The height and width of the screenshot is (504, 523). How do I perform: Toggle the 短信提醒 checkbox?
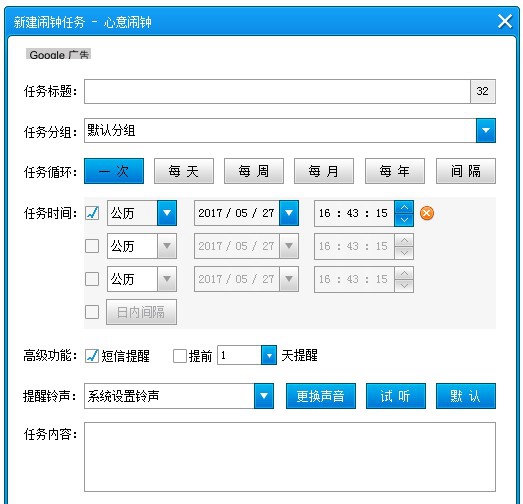92,356
